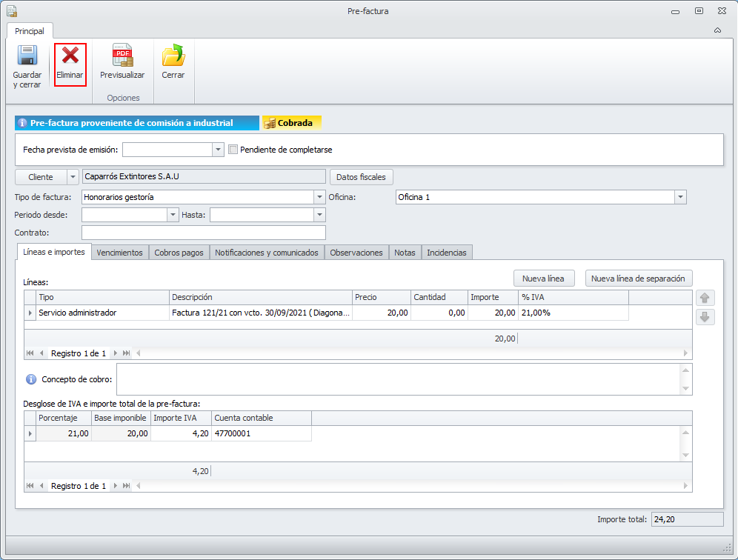
Task: Expand the Oficina dropdown list
Action: click(680, 197)
